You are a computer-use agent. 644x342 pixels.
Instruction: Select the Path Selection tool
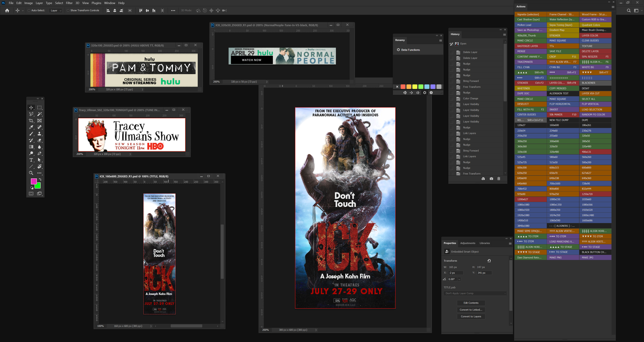click(40, 160)
